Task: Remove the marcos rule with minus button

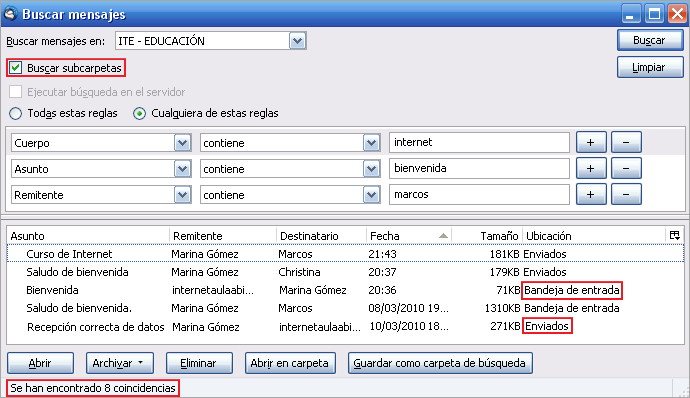Action: click(x=626, y=194)
